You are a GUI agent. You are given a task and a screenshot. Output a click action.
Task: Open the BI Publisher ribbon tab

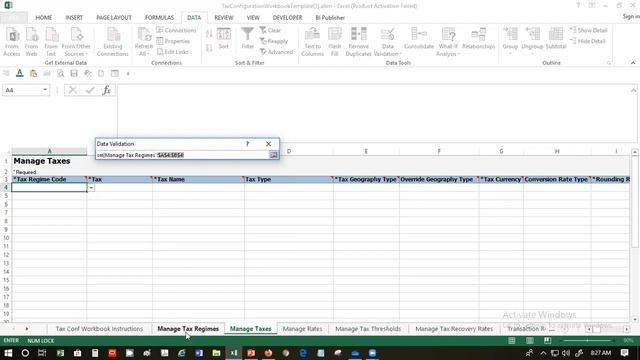coord(330,18)
